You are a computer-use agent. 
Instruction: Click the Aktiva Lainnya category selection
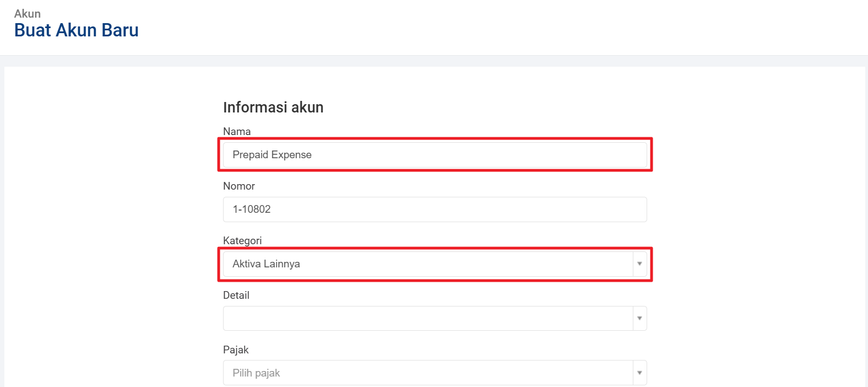[x=266, y=264]
